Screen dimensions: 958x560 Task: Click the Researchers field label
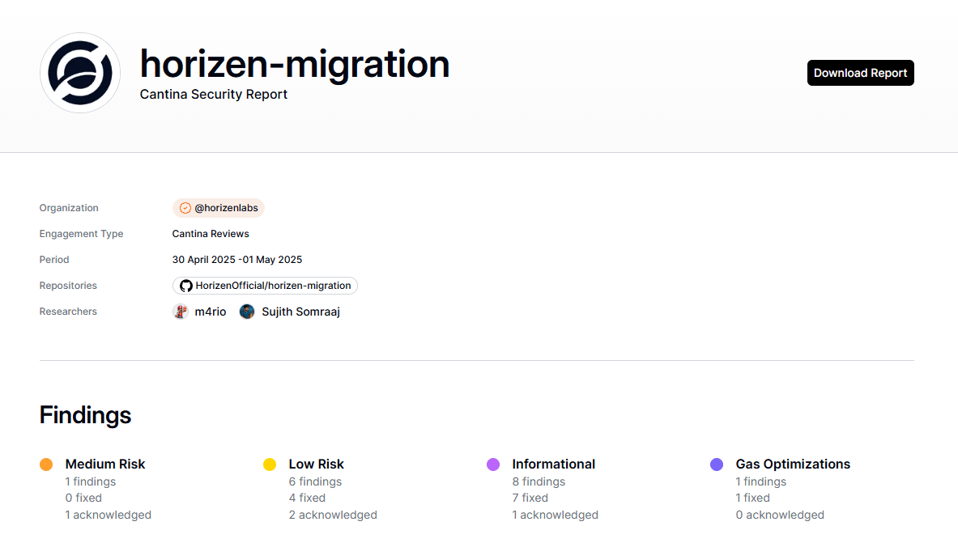pyautogui.click(x=68, y=312)
